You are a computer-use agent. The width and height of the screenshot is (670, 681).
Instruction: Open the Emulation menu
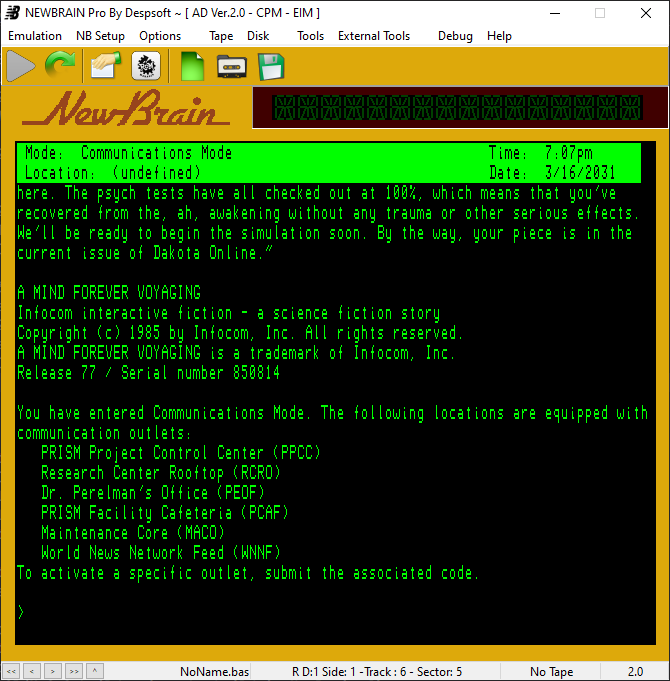tap(35, 36)
